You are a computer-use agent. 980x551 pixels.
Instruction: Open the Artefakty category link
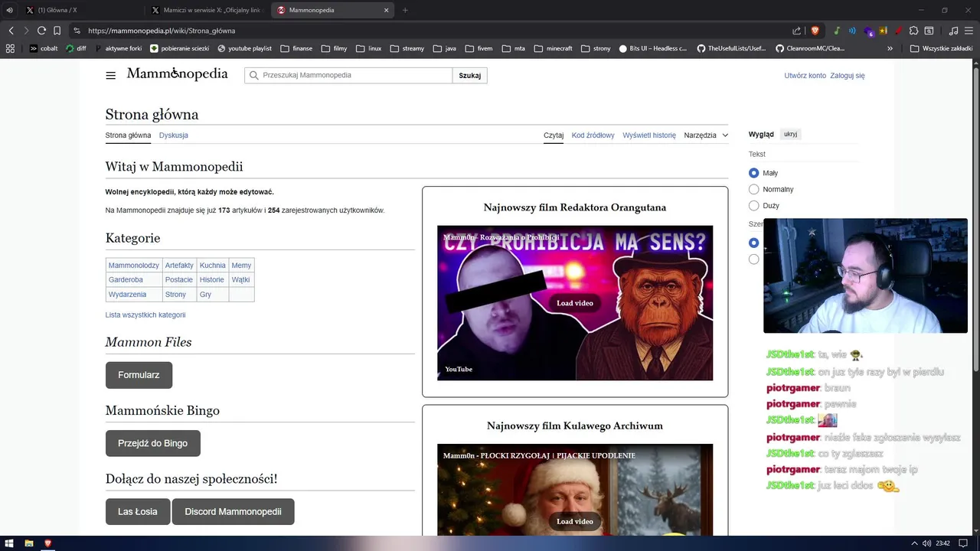point(179,266)
